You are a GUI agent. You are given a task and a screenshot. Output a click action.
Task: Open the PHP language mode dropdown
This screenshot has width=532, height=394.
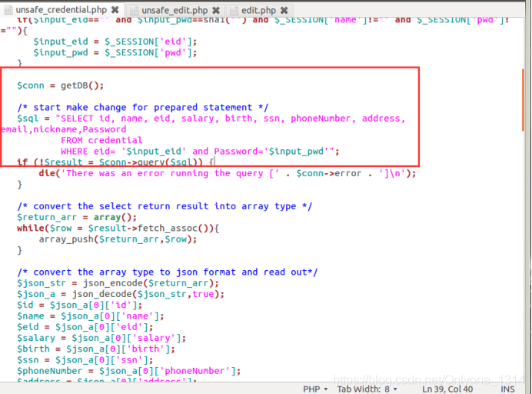[315, 389]
